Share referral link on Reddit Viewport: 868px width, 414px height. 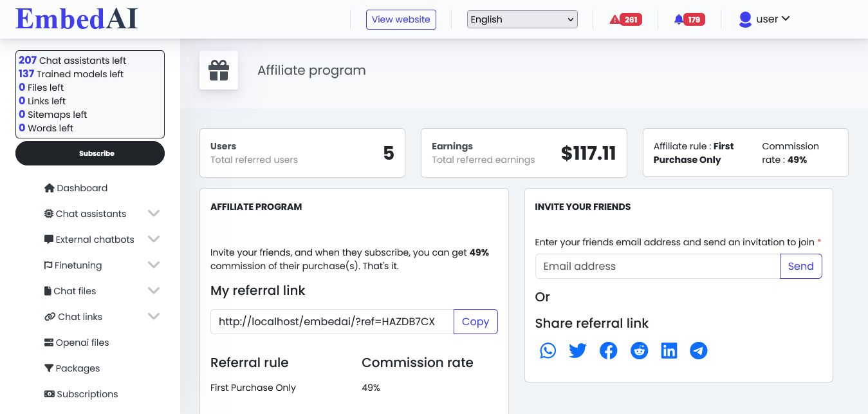[x=639, y=350]
